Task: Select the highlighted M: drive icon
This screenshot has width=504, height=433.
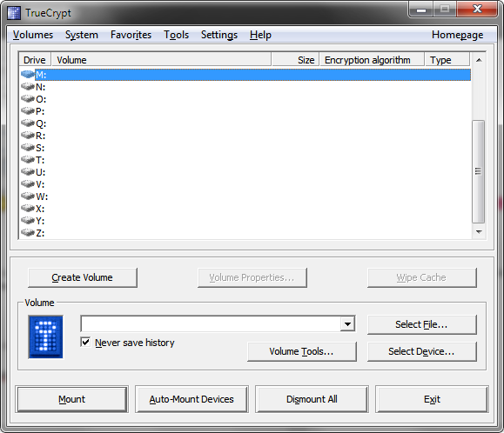Action: coord(28,75)
